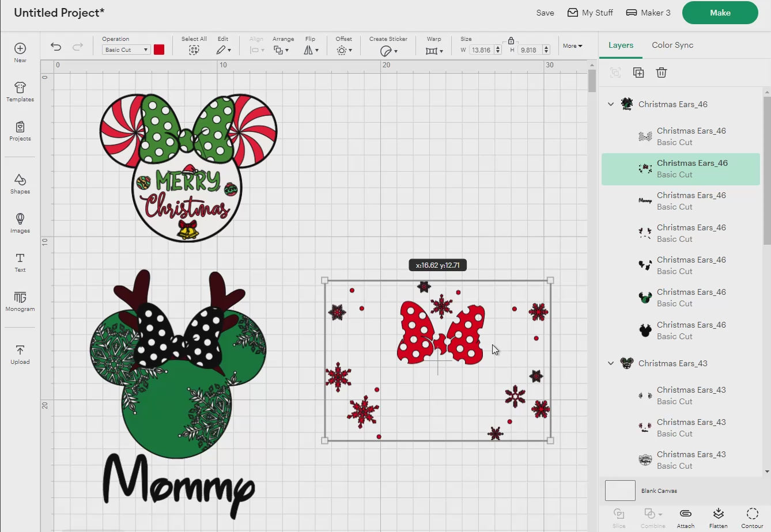The image size is (771, 532).
Task: Switch to the Color Sync tab
Action: pyautogui.click(x=672, y=45)
